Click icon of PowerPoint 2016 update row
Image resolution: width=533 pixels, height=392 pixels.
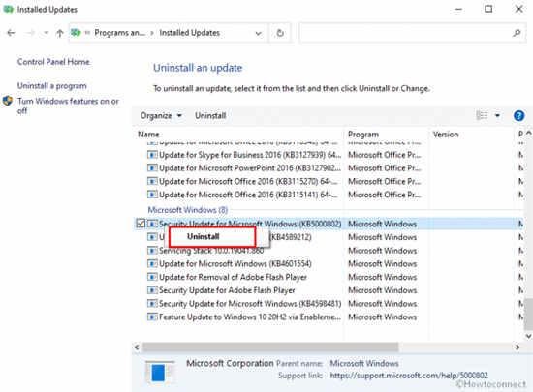(152, 168)
